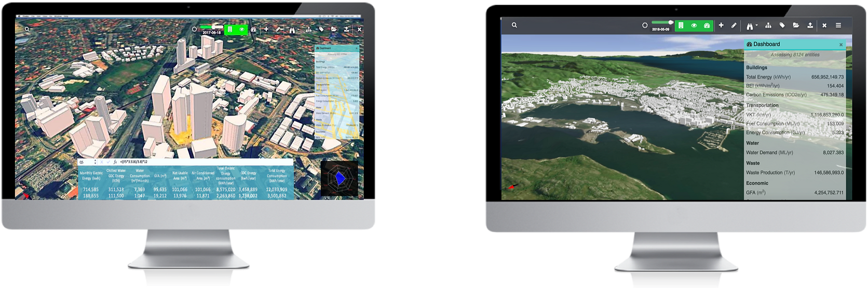
Task: Open the hierarchy tree icon on the right toolbar
Action: pos(768,25)
